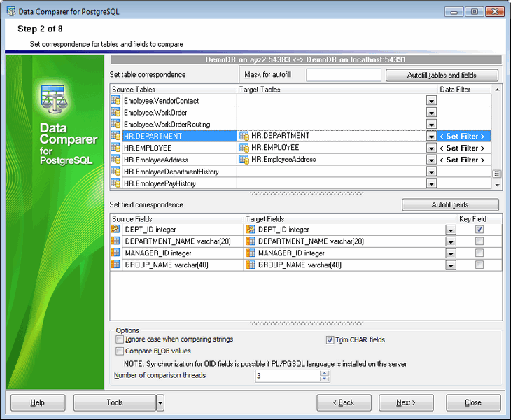Click Autofill tables and fields button
This screenshot has height=420, width=511.
pyautogui.click(x=442, y=76)
